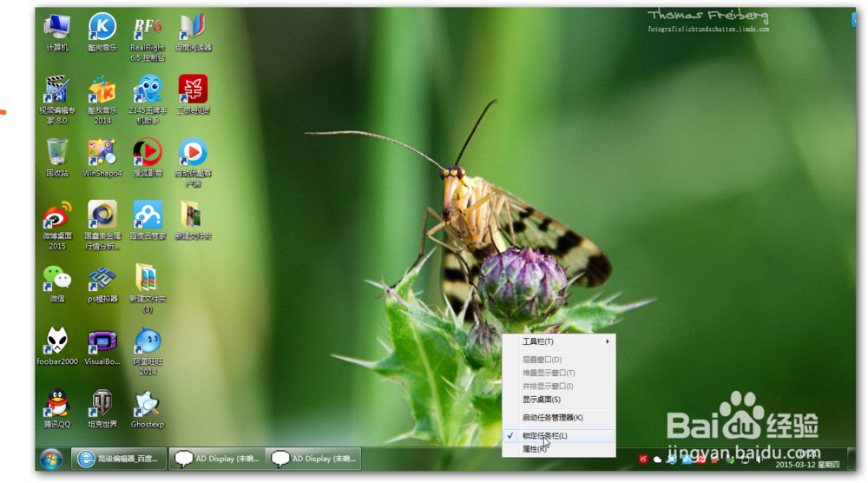This screenshot has height=483, width=868.
Task: Select the 阿里旺旺 2014 icon
Action: [x=148, y=351]
